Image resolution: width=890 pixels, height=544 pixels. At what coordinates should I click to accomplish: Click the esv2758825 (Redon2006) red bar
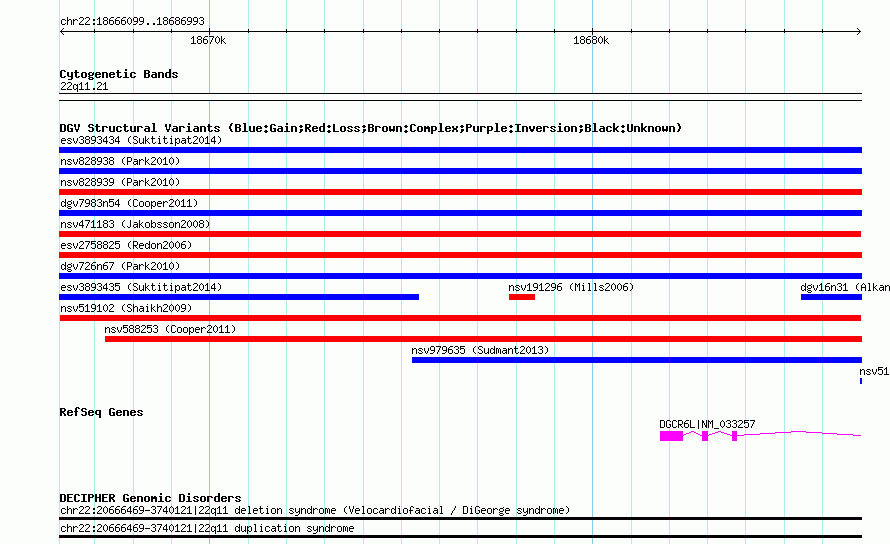click(x=460, y=255)
